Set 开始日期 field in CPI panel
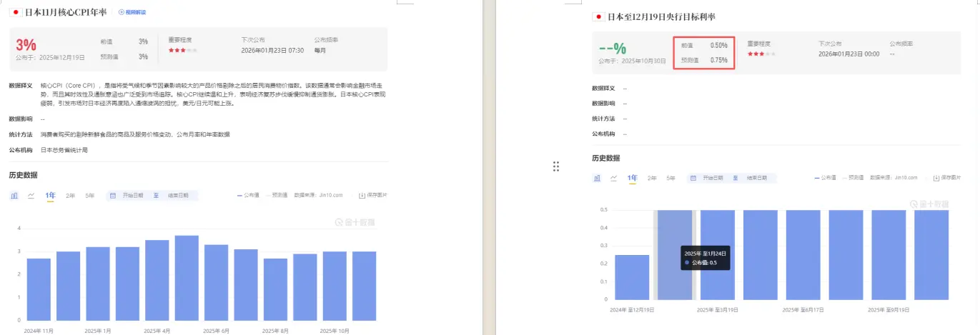 tap(133, 195)
